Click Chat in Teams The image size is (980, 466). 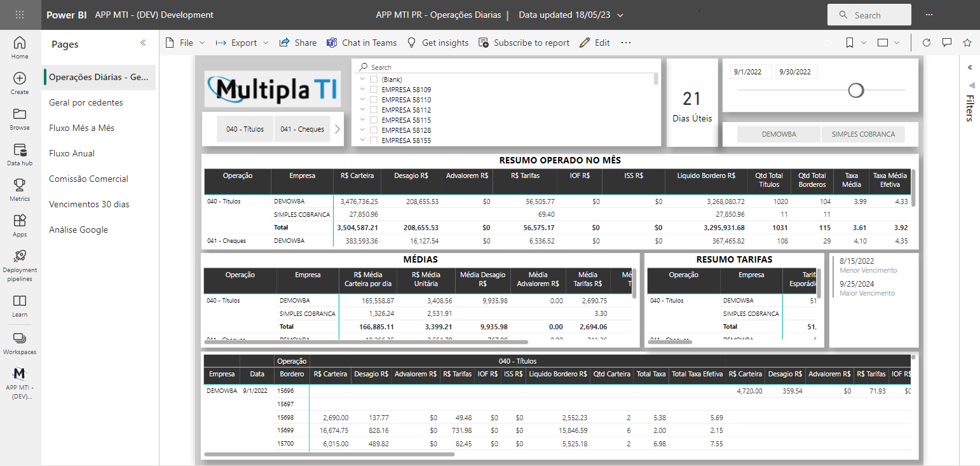[362, 43]
